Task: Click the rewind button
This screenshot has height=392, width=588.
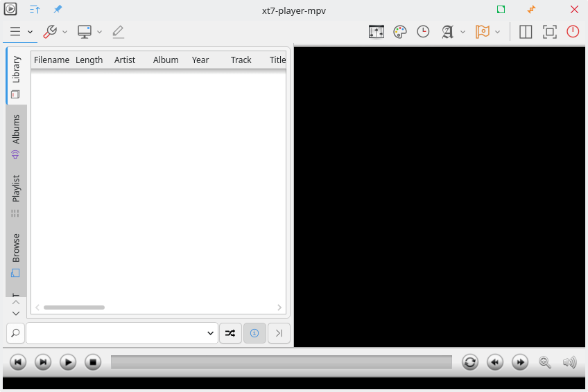Action: pos(495,362)
